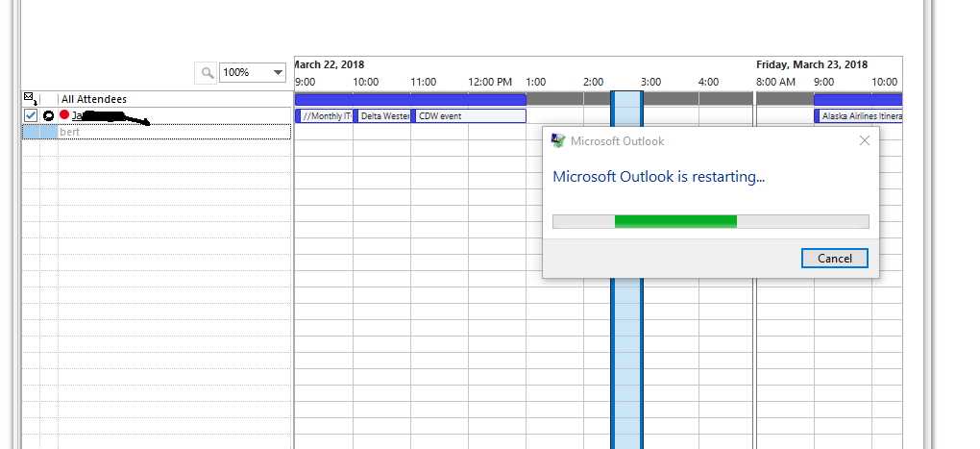Open the '//Monthly IT' calendar block

tap(324, 115)
